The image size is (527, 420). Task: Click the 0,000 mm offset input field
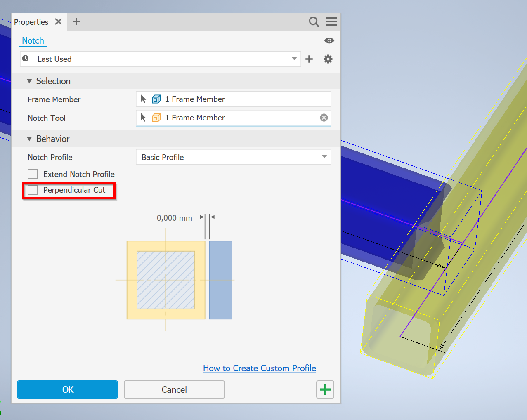point(174,218)
